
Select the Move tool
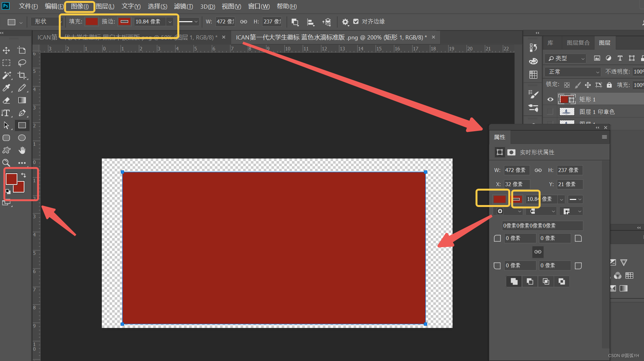point(6,50)
